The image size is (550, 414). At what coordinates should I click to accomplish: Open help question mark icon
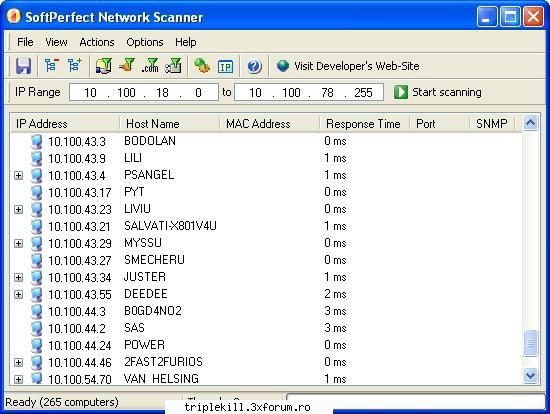tap(254, 66)
